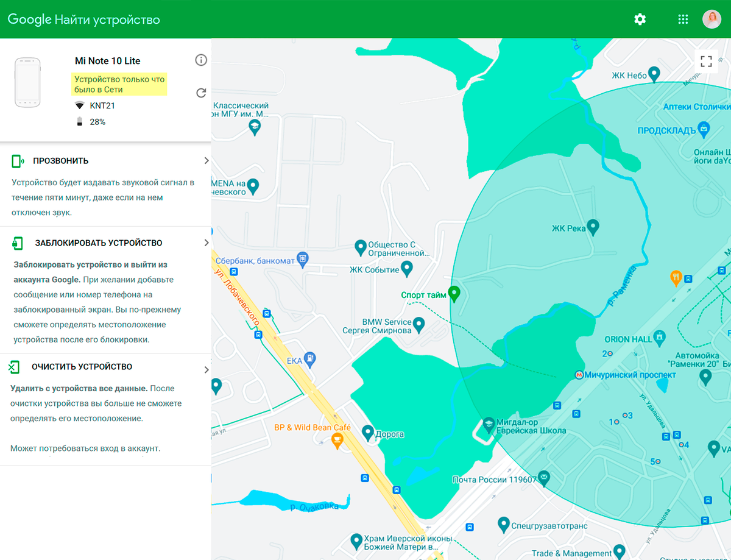This screenshot has width=731, height=560.
Task: Click the ORION HALL map icon
Action: (x=659, y=337)
